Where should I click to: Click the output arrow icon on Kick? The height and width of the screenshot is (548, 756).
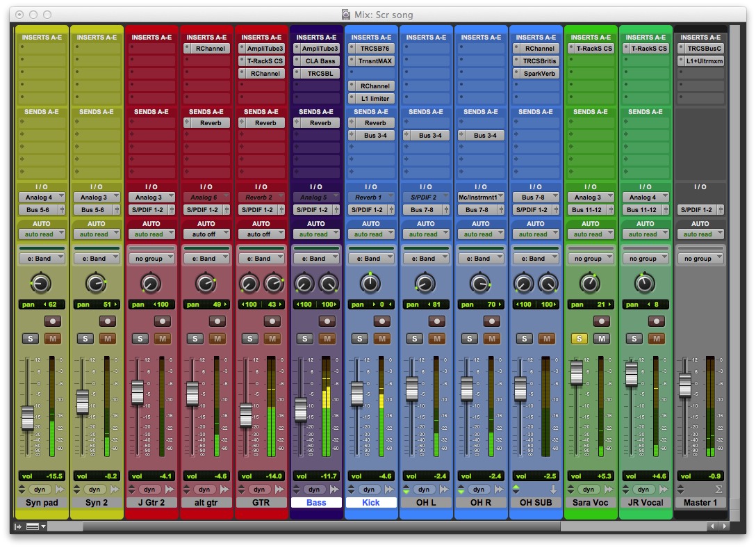[389, 490]
